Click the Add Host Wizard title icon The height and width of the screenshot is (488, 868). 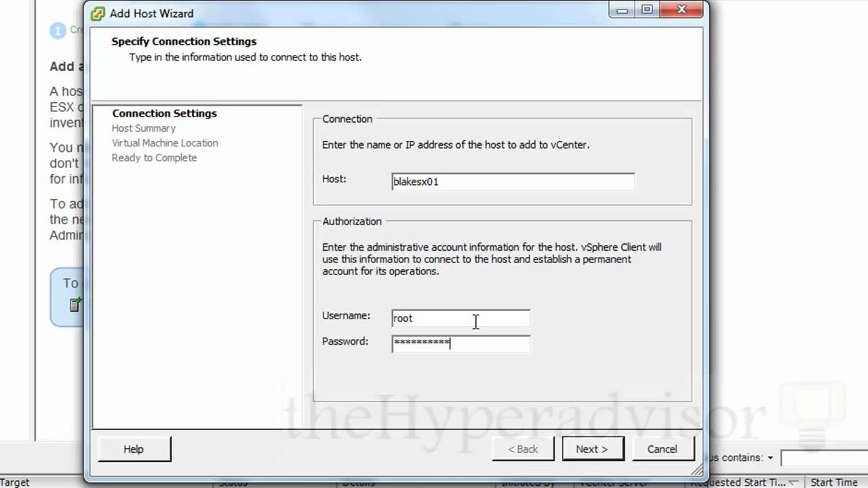tap(98, 13)
